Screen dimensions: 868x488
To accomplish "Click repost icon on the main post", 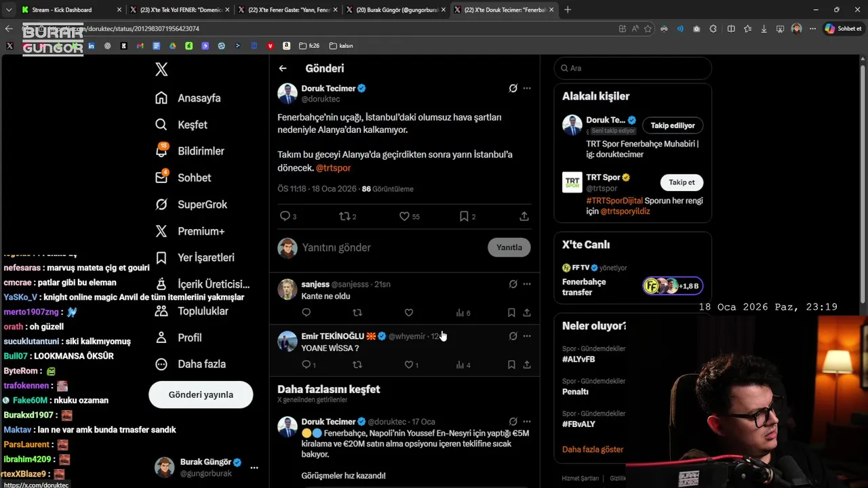I will pos(344,216).
